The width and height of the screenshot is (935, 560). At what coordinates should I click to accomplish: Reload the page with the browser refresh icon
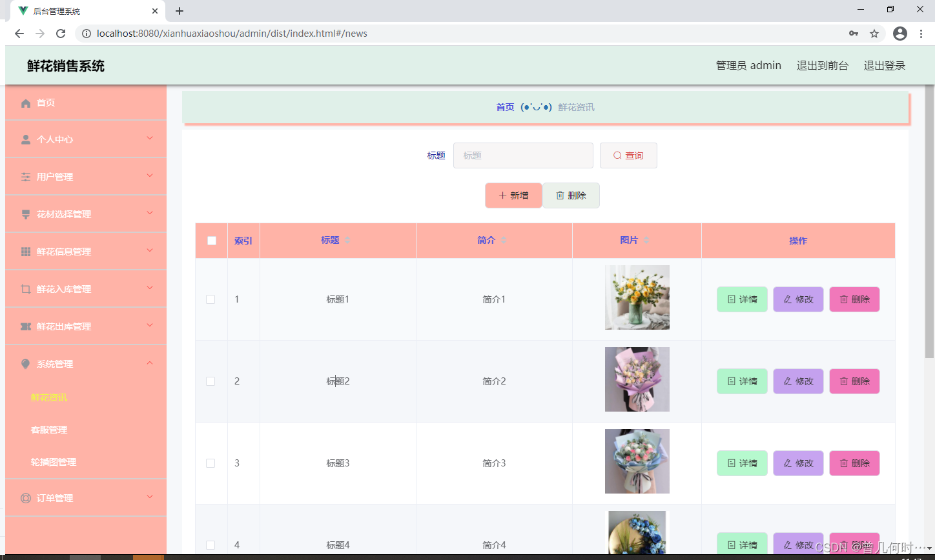(61, 34)
